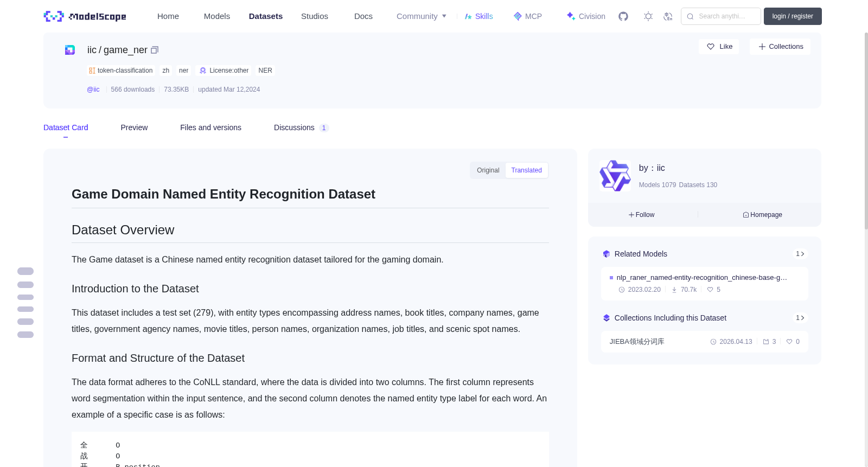
Task: Select the Translated dataset card view
Action: tap(526, 170)
